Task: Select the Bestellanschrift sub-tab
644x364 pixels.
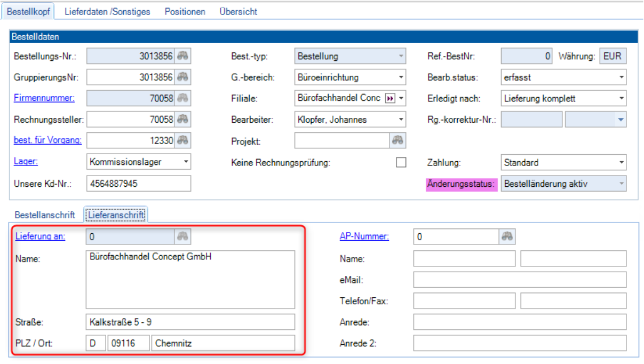Action: (45, 215)
